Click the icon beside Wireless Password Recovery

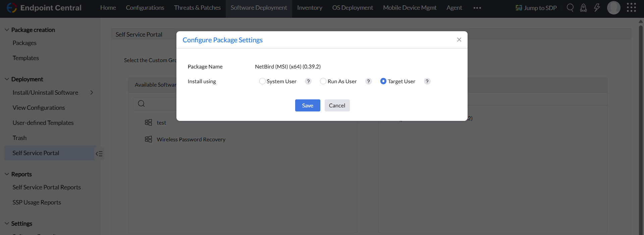click(148, 139)
